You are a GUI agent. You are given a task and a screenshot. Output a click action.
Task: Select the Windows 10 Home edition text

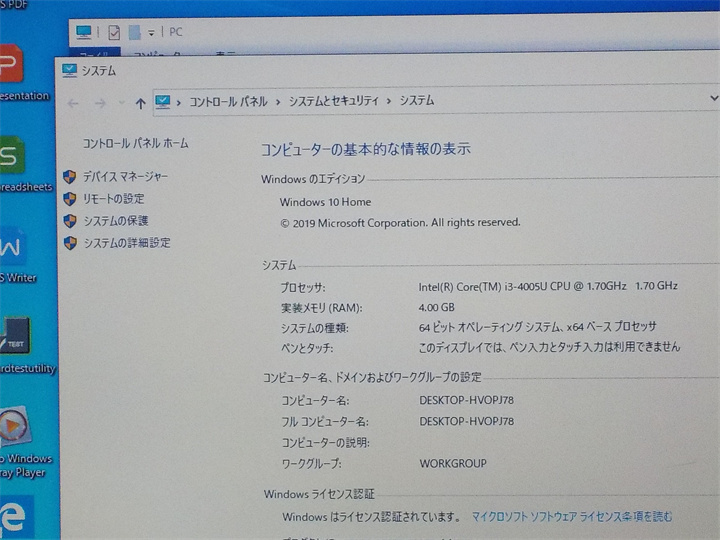coord(325,202)
